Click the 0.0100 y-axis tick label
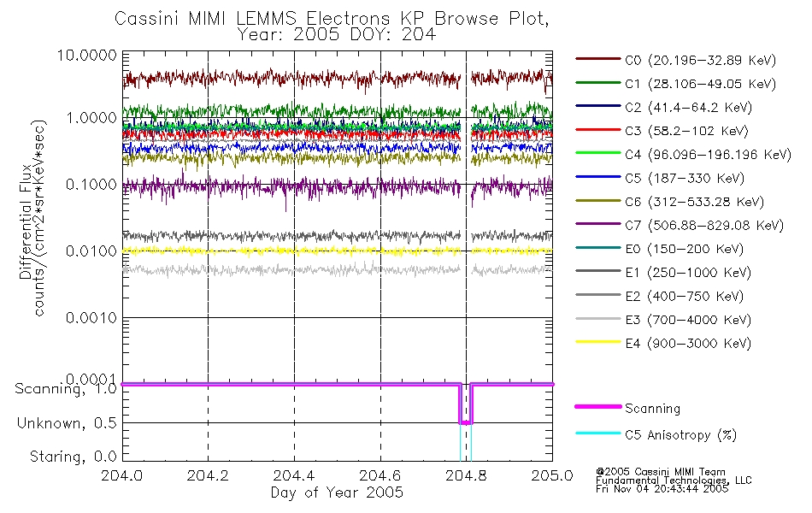The height and width of the screenshot is (513, 812). pyautogui.click(x=91, y=251)
